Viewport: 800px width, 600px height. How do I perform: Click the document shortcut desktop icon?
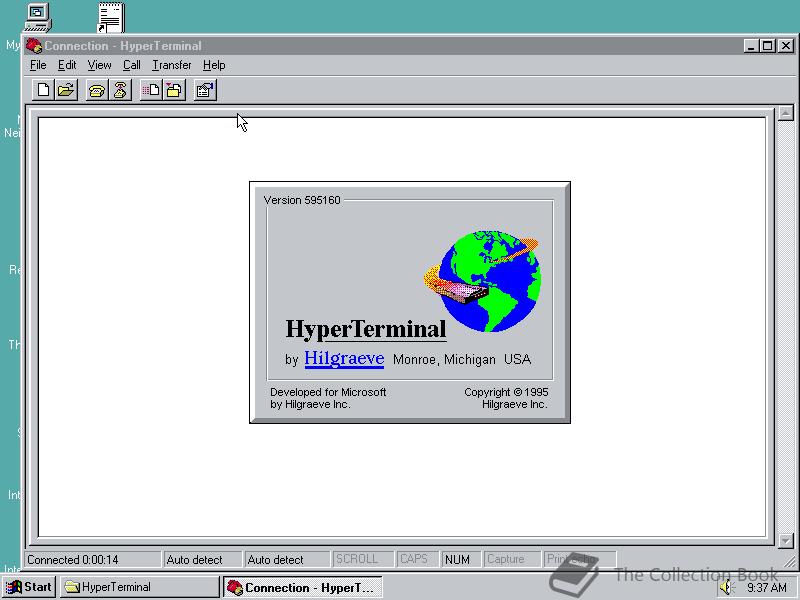tap(111, 18)
